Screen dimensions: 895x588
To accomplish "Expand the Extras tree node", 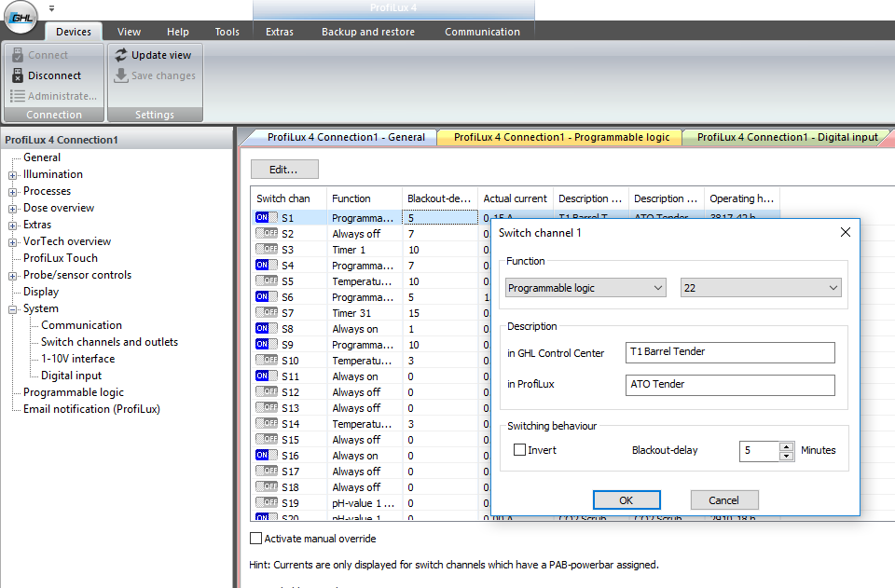I will (x=12, y=226).
